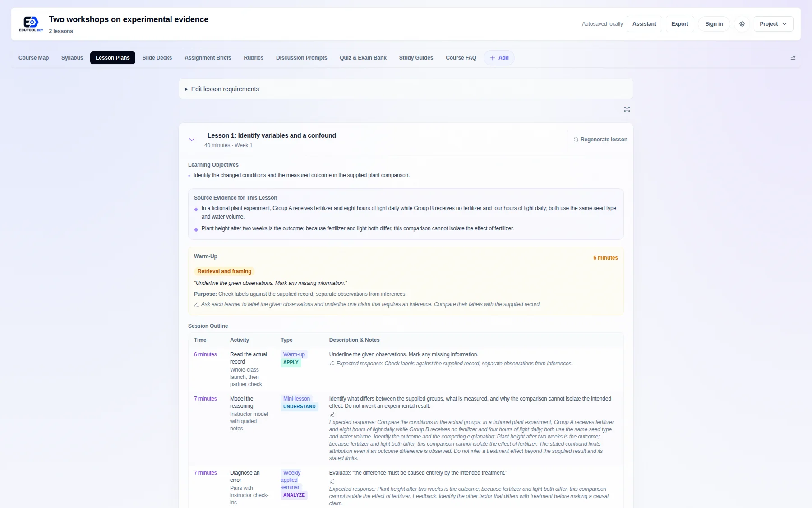Screen dimensions: 812x508
Task: Open the Project dropdown menu
Action: click(x=773, y=24)
